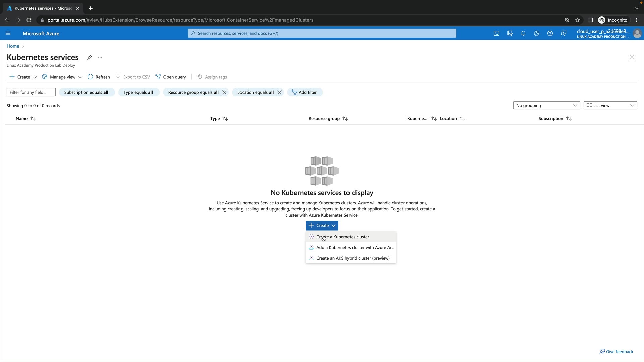Open the List view dropdown
This screenshot has width=644, height=362.
pos(610,105)
